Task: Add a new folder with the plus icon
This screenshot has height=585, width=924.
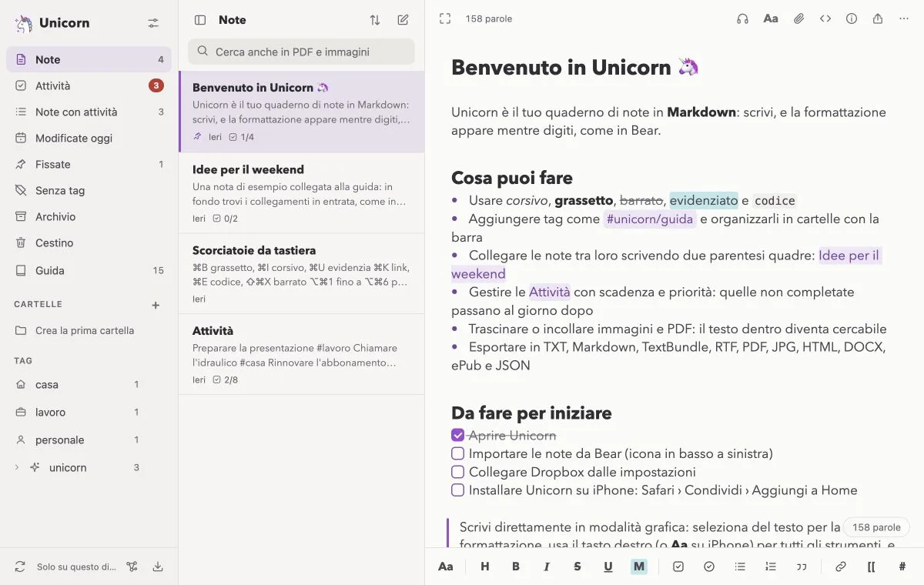Action: coord(156,305)
